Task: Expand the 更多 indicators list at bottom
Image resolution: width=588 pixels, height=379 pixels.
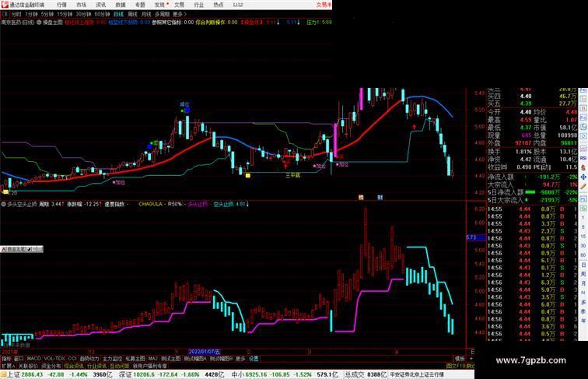Action: click(x=240, y=359)
